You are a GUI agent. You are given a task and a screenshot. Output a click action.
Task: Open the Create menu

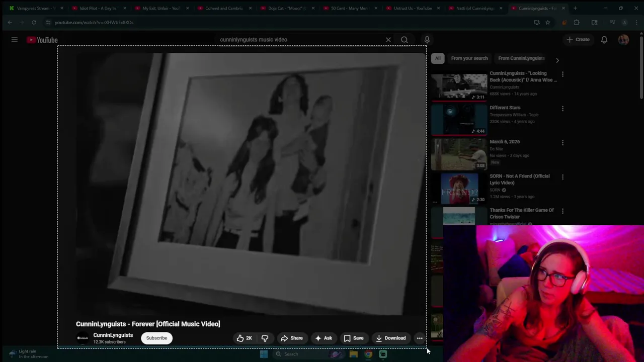tap(578, 40)
